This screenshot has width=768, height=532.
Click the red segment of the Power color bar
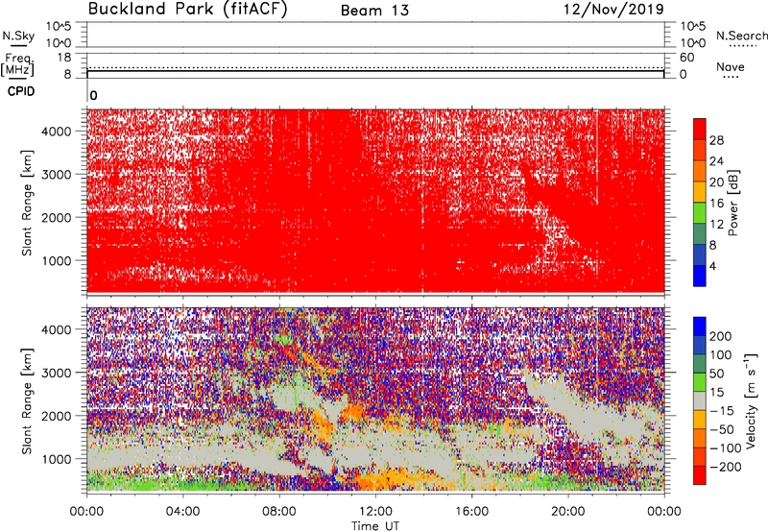click(700, 129)
